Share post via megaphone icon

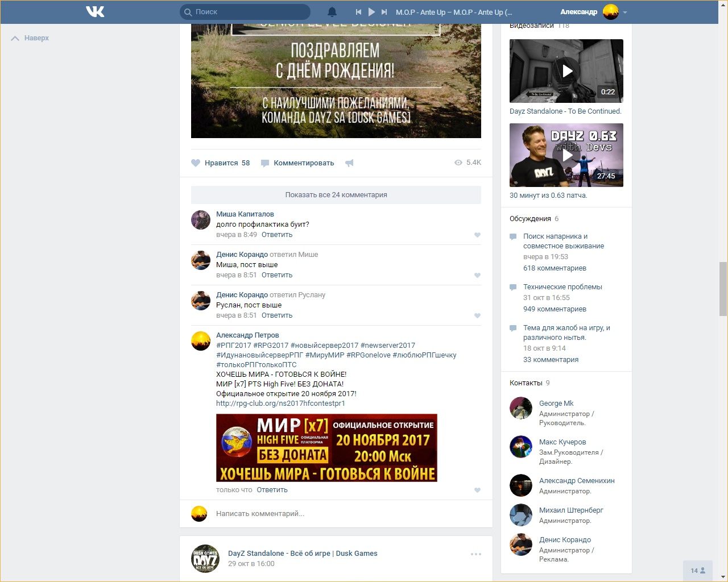[349, 163]
